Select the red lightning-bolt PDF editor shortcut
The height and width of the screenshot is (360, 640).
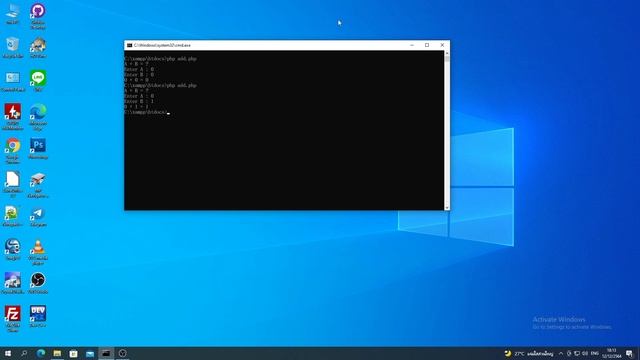tap(13, 116)
